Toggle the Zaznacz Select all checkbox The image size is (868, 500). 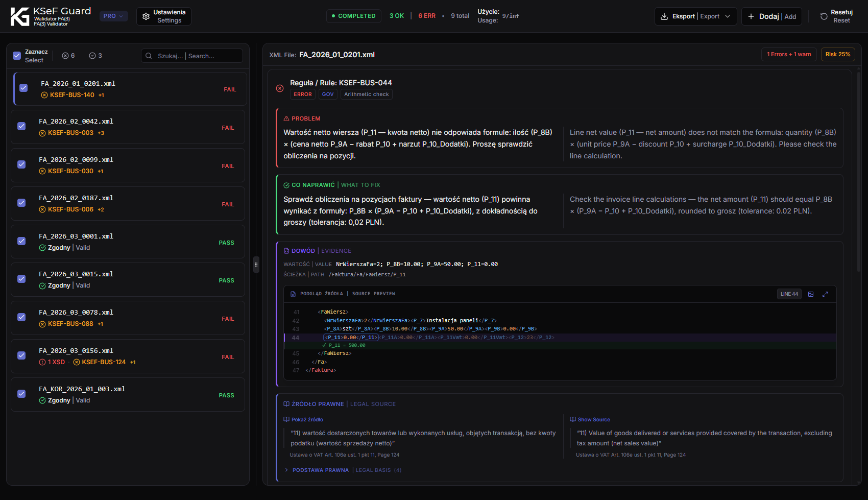(17, 56)
